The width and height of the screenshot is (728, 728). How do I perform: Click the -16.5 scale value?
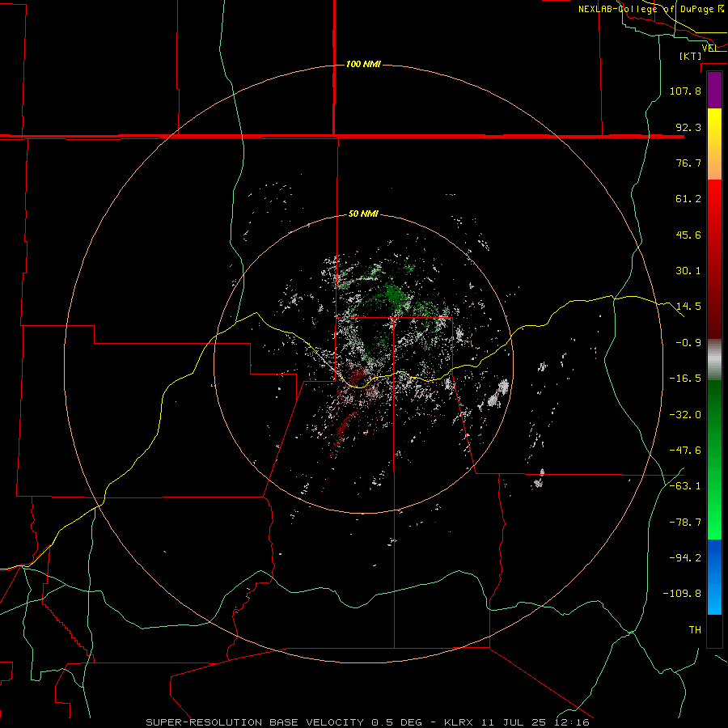point(685,379)
